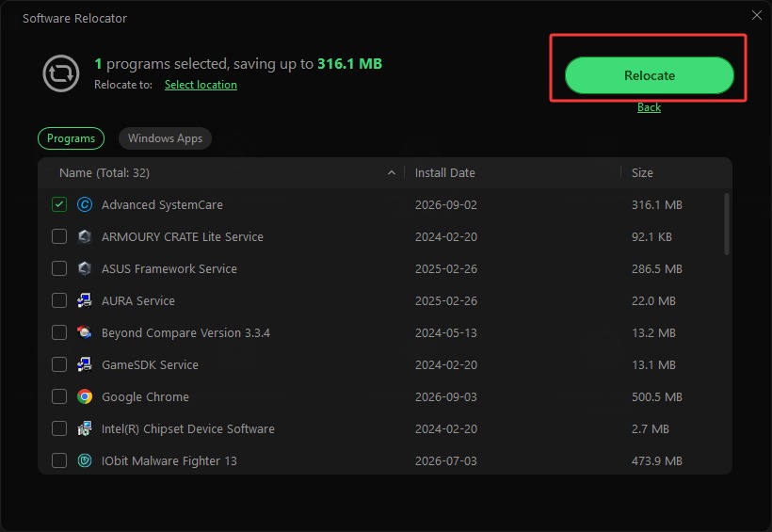Switch to the Programs tab
Image resolution: width=772 pixels, height=532 pixels.
point(71,138)
